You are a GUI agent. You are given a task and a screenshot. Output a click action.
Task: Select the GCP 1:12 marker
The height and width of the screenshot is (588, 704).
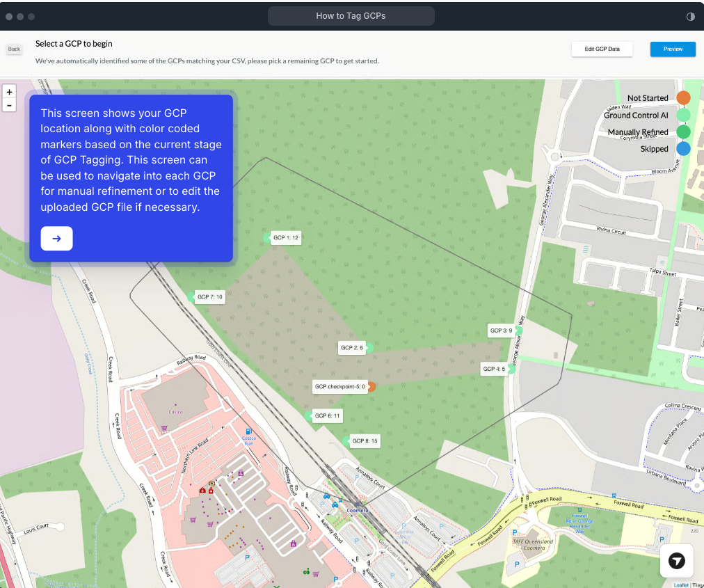[x=284, y=237]
